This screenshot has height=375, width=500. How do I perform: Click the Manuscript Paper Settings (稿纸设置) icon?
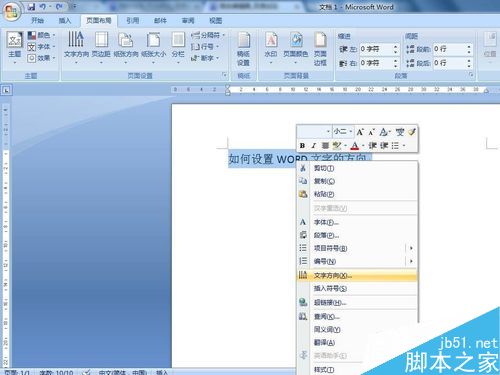[244, 49]
